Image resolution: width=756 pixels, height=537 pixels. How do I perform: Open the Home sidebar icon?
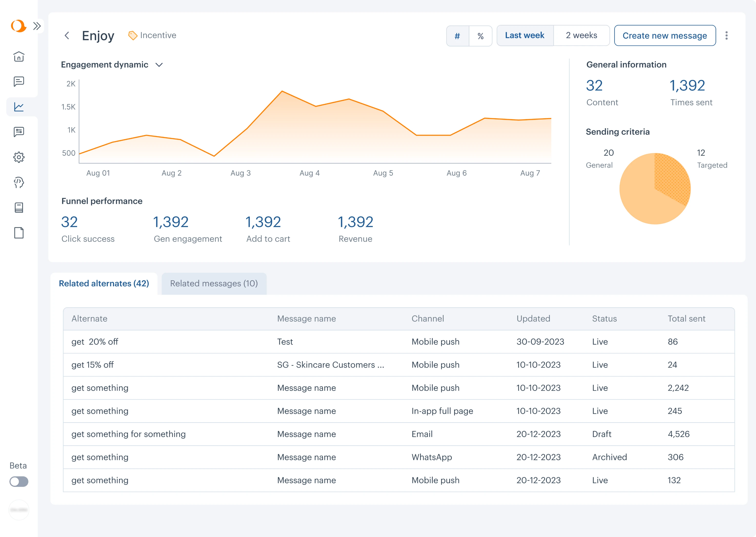19,57
